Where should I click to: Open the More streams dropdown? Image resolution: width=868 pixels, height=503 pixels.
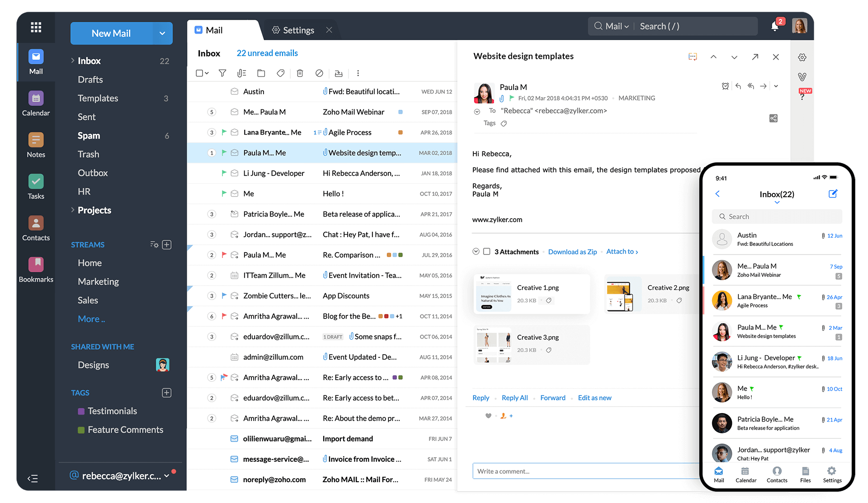(91, 319)
